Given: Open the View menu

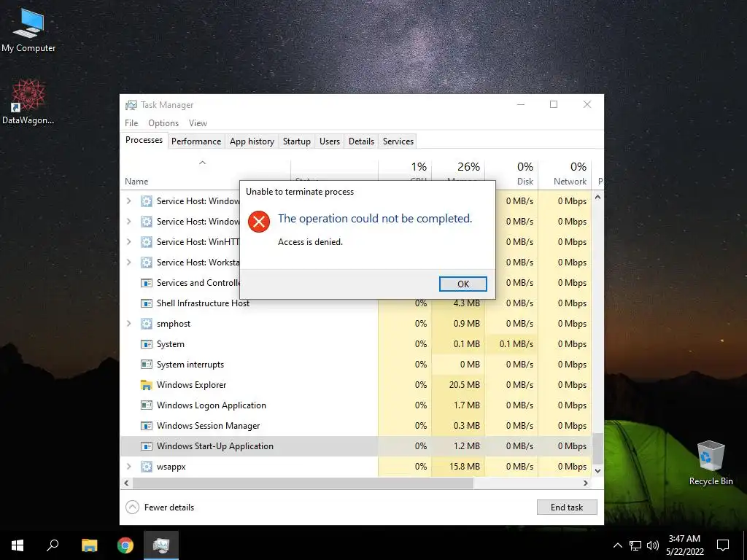Looking at the screenshot, I should 198,122.
